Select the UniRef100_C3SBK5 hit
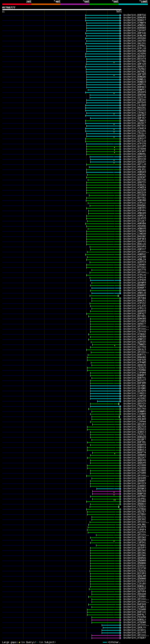This screenshot has height=644, width=150. [x=135, y=414]
